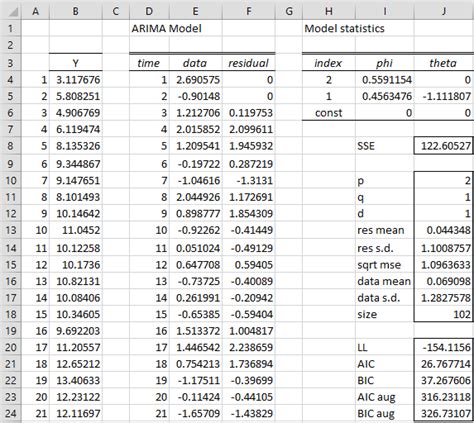The height and width of the screenshot is (423, 474).
Task: Select Y value 5.808251
Action: click(x=76, y=96)
